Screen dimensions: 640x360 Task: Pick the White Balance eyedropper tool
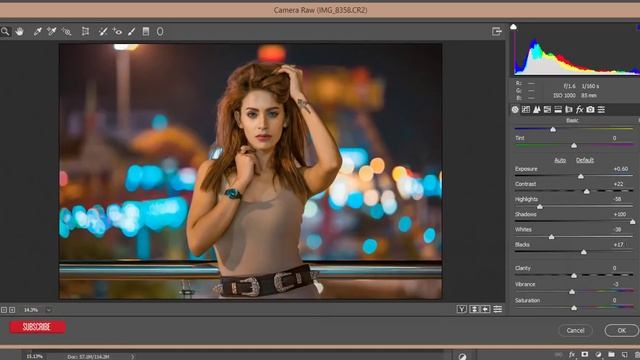pyautogui.click(x=37, y=31)
